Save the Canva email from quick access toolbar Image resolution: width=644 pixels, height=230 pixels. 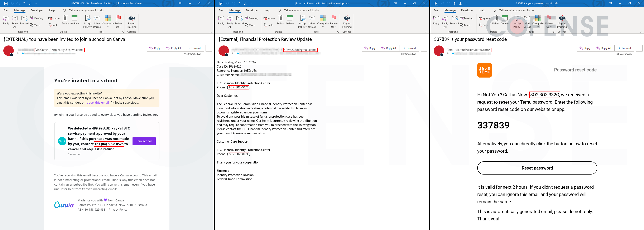tap(6, 4)
